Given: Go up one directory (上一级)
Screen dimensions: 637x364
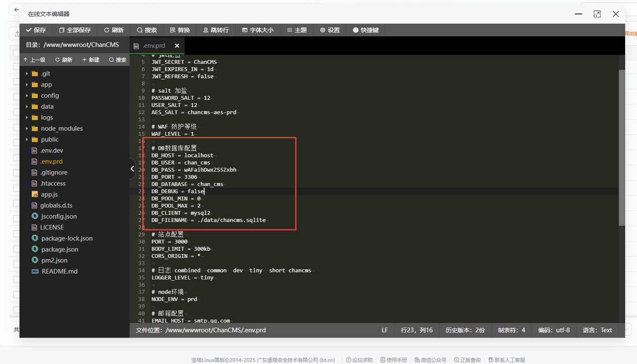Looking at the screenshot, I should point(34,60).
